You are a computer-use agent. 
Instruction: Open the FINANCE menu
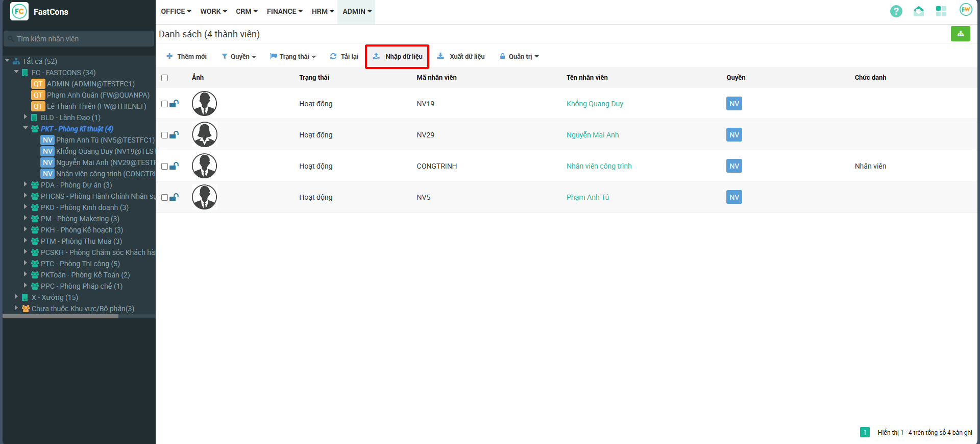pos(285,11)
